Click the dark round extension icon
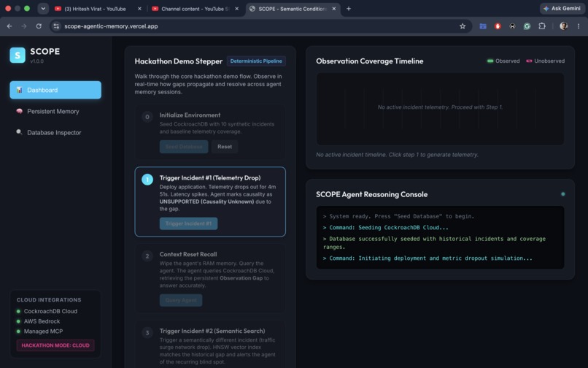 pyautogui.click(x=512, y=26)
